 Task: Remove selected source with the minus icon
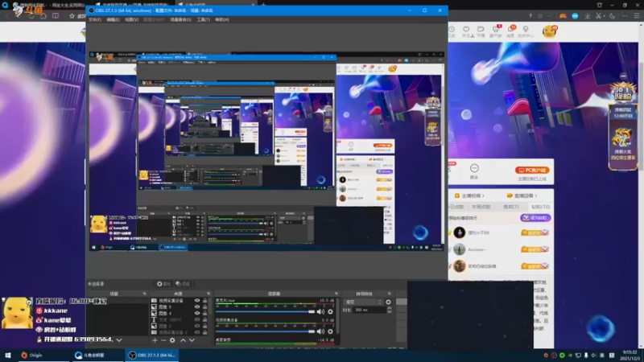[x=163, y=340]
